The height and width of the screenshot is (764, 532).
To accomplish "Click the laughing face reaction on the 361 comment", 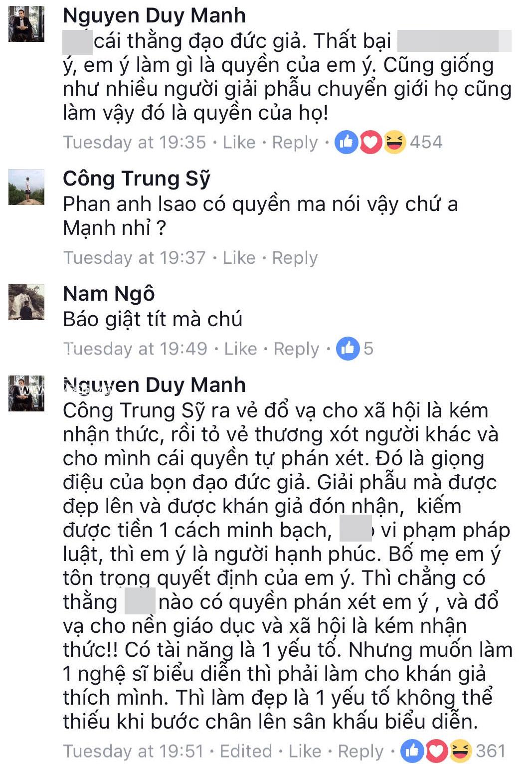I will pos(460,751).
